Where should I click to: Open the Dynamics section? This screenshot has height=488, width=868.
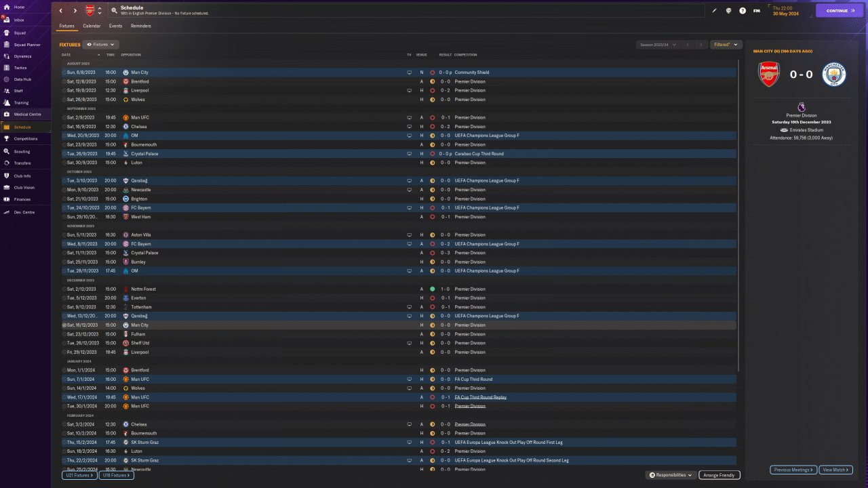(x=22, y=56)
